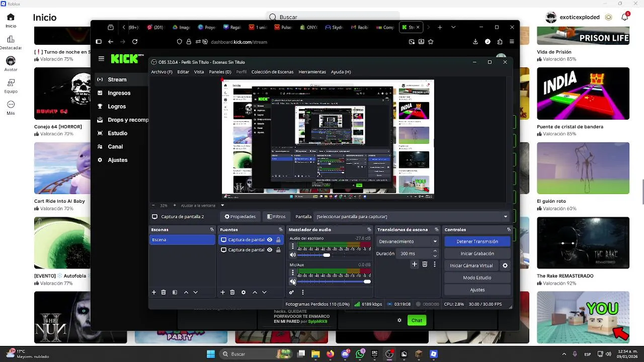Zoom out preview with minus button
Image resolution: width=644 pixels, height=362 pixels.
[153, 205]
